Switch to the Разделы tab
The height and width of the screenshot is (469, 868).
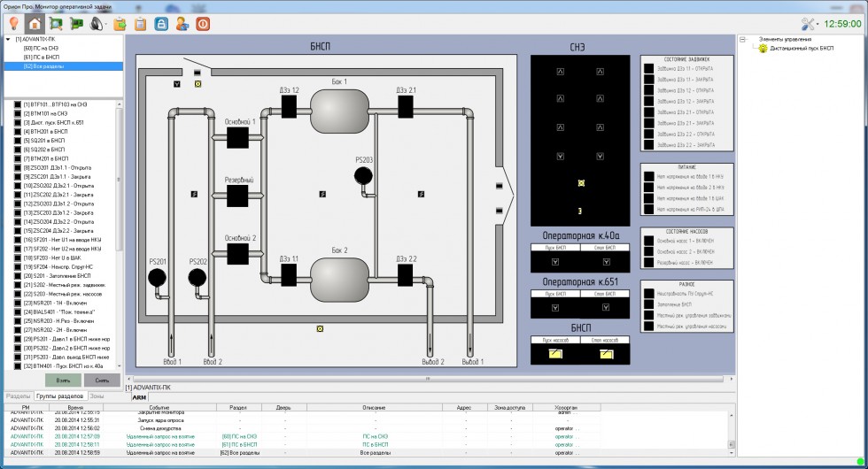17,396
